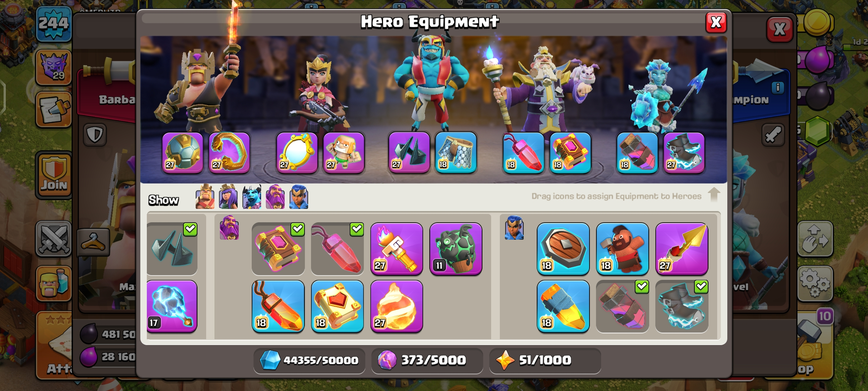Toggle the equipped Life Gem checkmark item
This screenshot has width=868, height=391.
coord(337,249)
